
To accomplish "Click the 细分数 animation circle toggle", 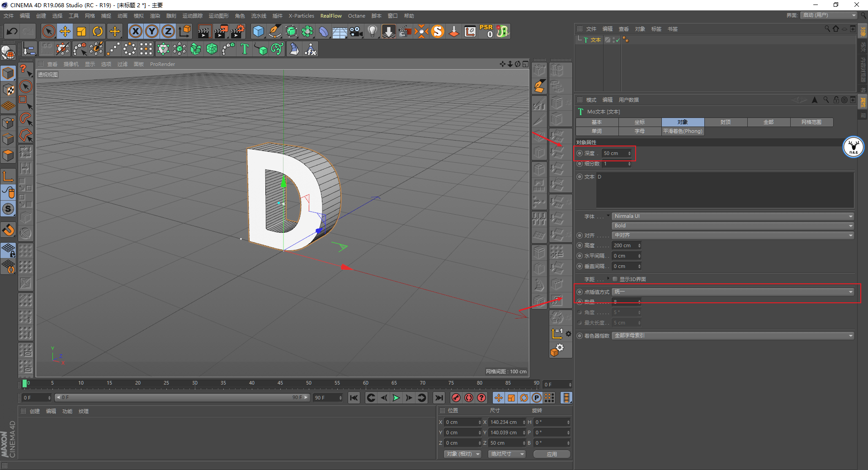I will [580, 164].
